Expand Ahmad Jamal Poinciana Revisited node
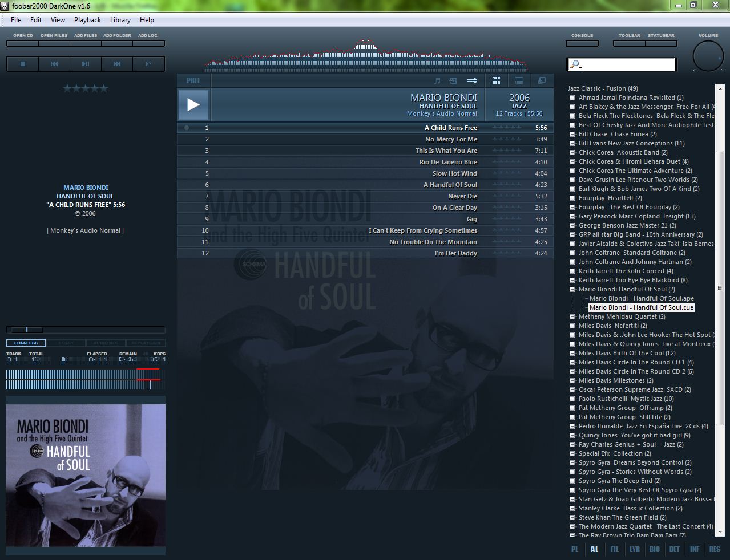This screenshot has width=730, height=560. click(x=572, y=98)
